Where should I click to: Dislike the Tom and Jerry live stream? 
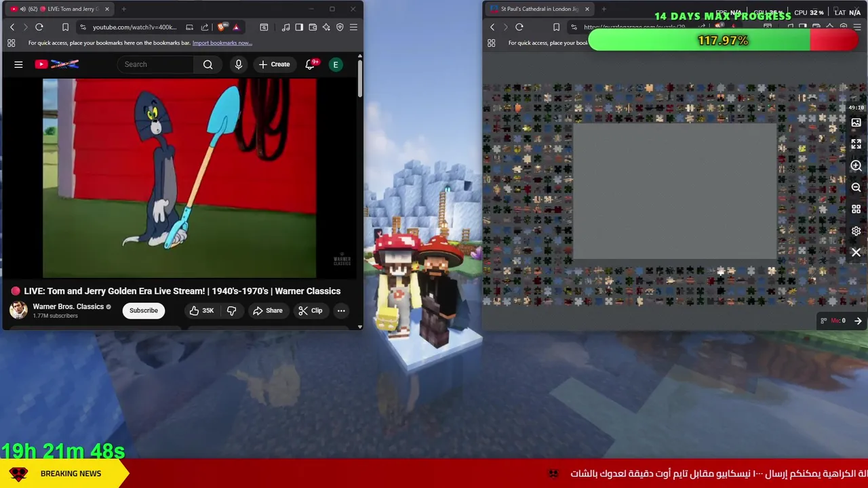pyautogui.click(x=231, y=310)
